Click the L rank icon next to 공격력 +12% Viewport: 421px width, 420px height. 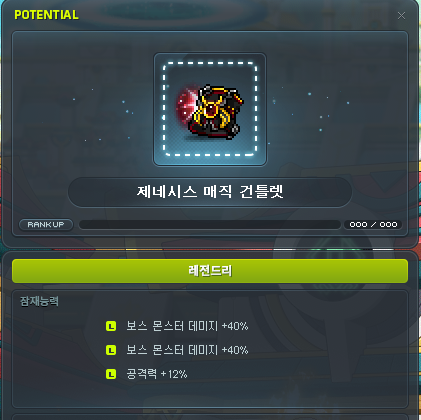(111, 374)
